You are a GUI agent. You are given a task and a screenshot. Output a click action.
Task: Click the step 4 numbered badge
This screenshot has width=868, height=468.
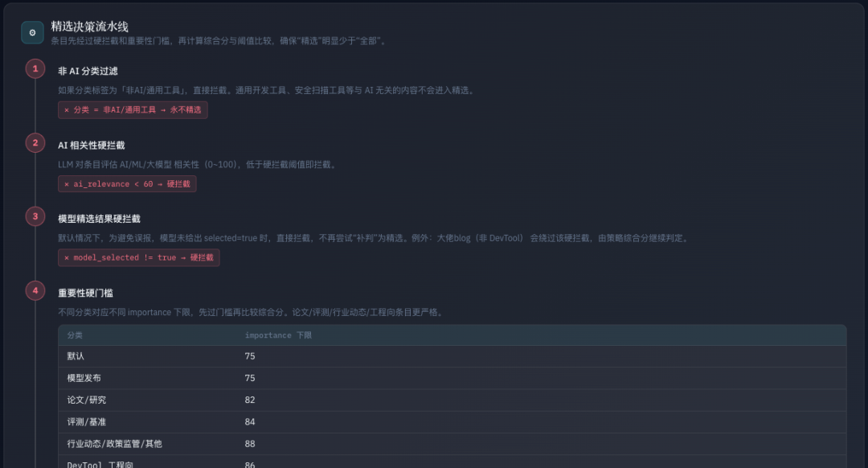point(35,290)
